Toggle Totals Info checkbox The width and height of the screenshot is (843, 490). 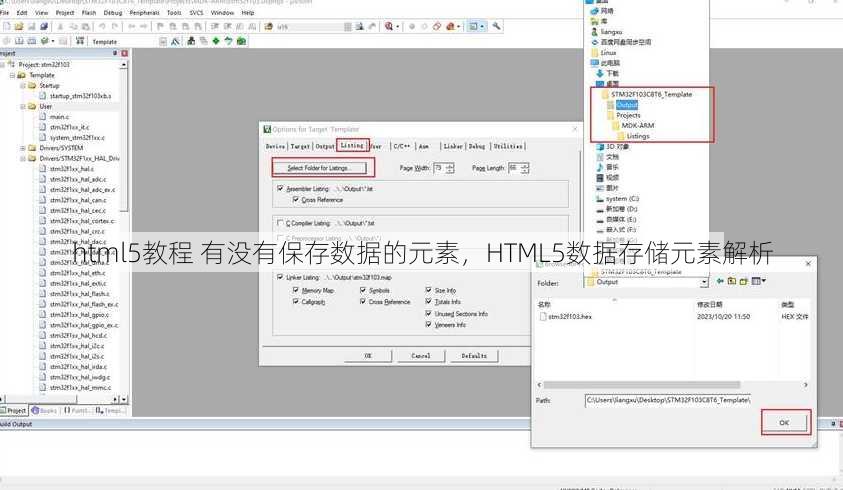(x=428, y=302)
